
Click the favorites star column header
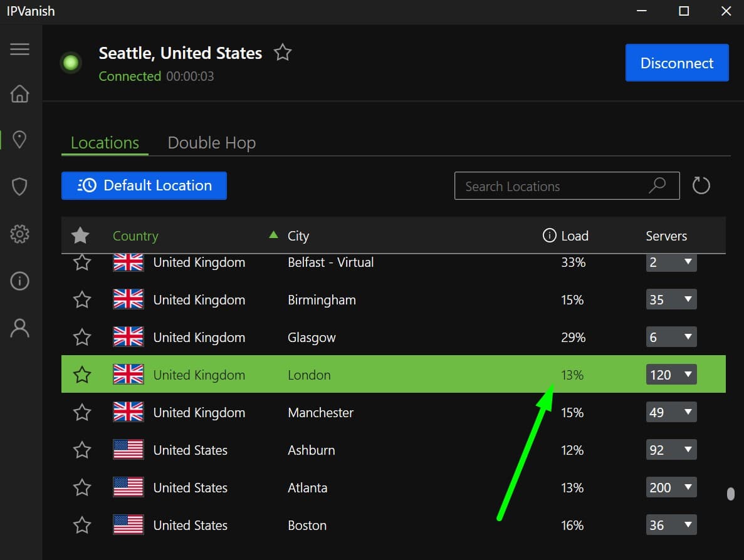coord(80,235)
